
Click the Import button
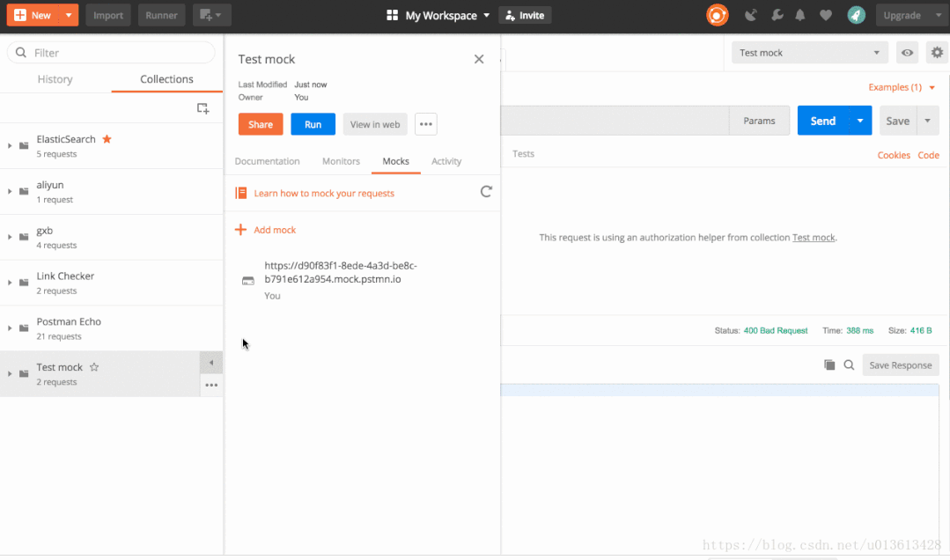107,15
